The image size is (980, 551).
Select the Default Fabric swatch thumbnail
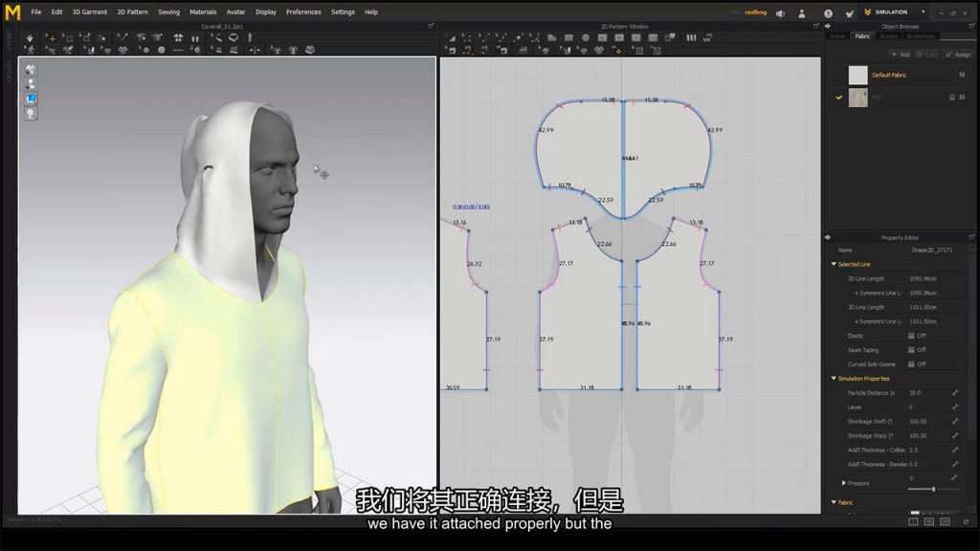pos(858,75)
